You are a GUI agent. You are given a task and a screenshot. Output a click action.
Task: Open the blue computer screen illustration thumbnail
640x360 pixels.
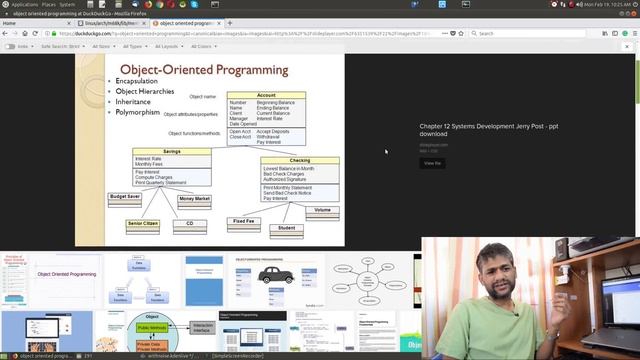click(x=47, y=331)
